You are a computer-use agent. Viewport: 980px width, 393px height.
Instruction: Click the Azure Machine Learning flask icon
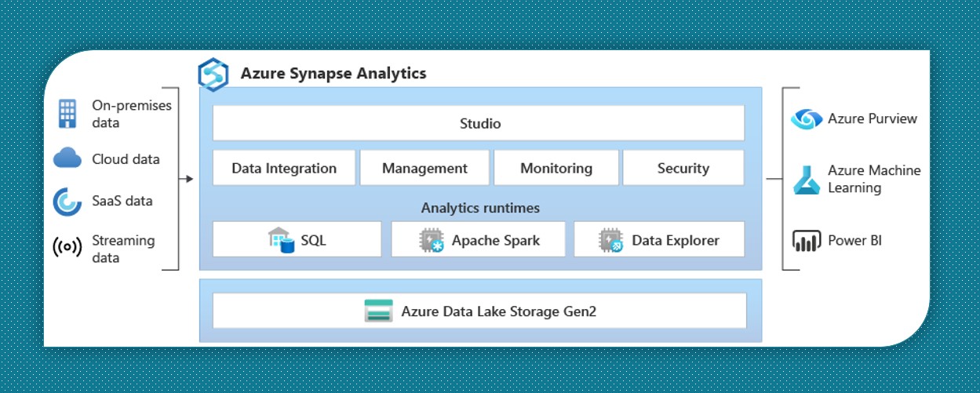click(x=807, y=180)
